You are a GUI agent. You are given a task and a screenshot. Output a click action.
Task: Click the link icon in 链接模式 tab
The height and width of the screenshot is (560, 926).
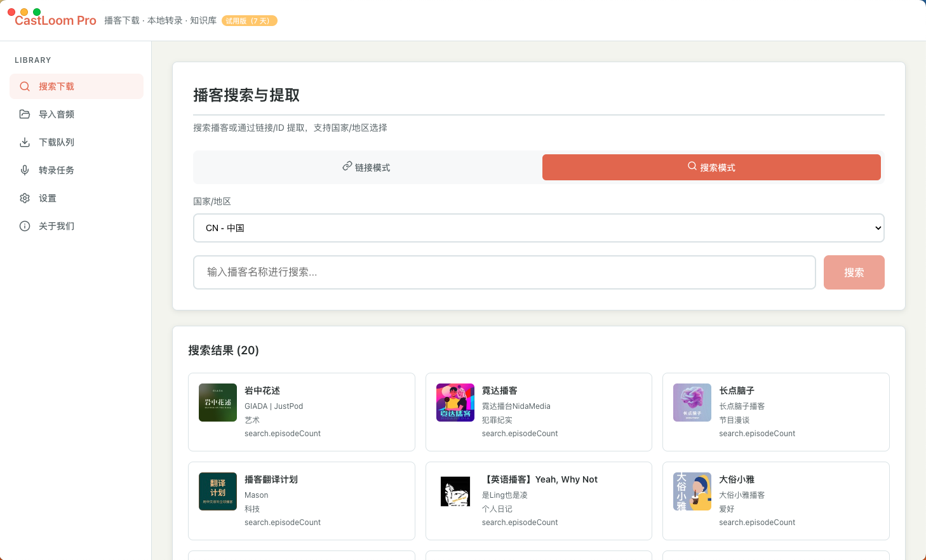pyautogui.click(x=347, y=166)
